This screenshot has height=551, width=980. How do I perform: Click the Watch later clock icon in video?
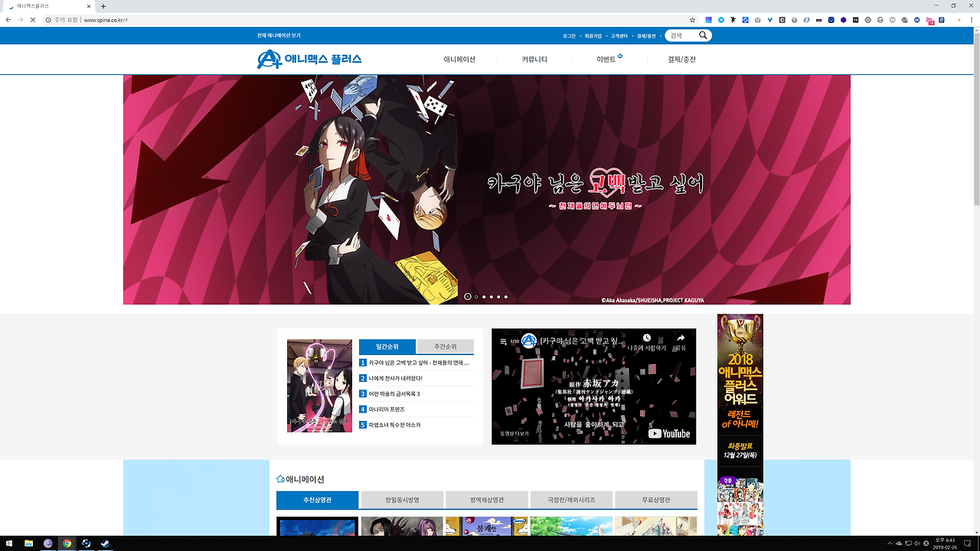647,337
